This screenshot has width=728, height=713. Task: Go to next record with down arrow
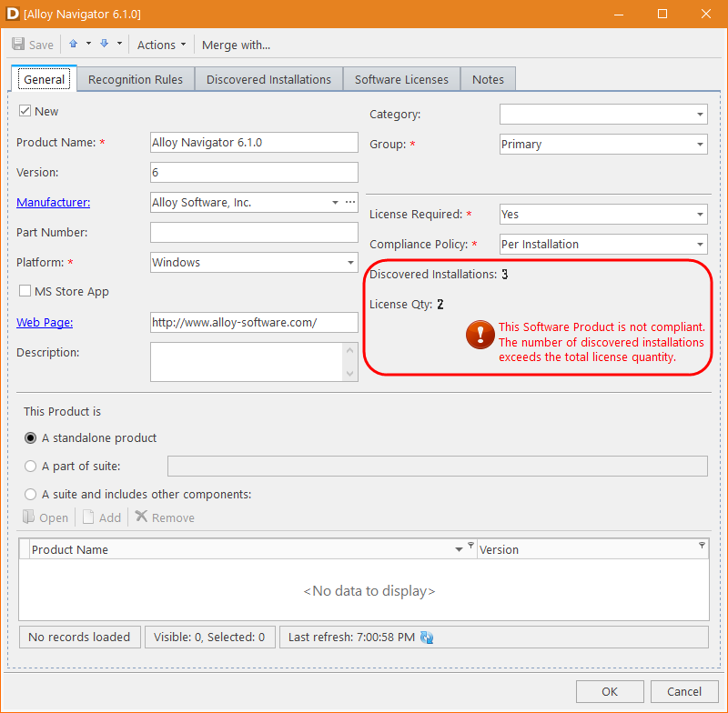point(104,44)
